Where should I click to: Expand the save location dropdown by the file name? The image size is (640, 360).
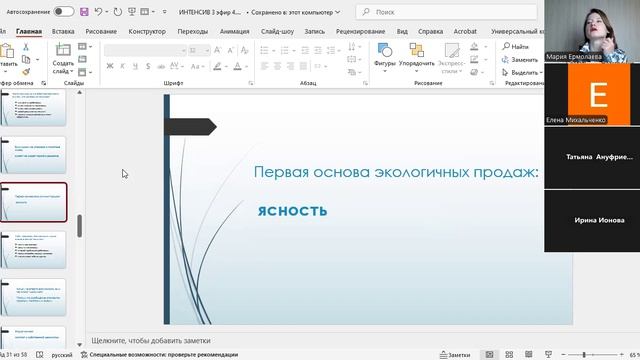point(338,12)
